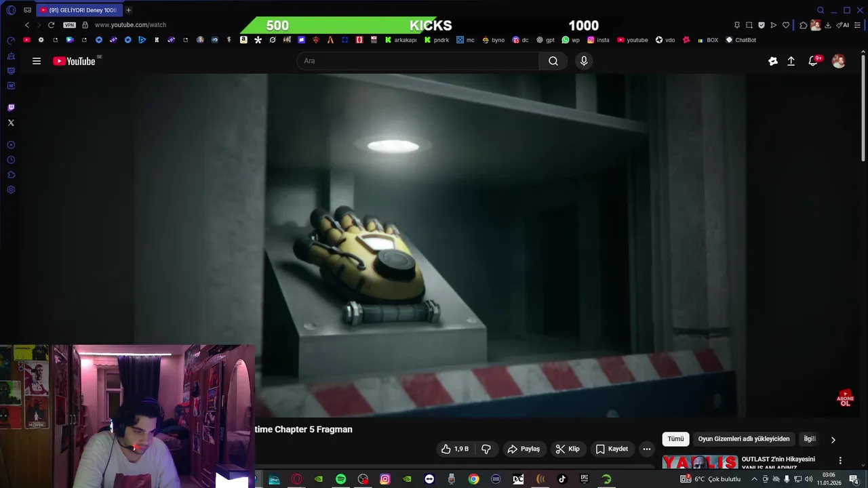Open Chrome from the taskbar

click(x=473, y=479)
